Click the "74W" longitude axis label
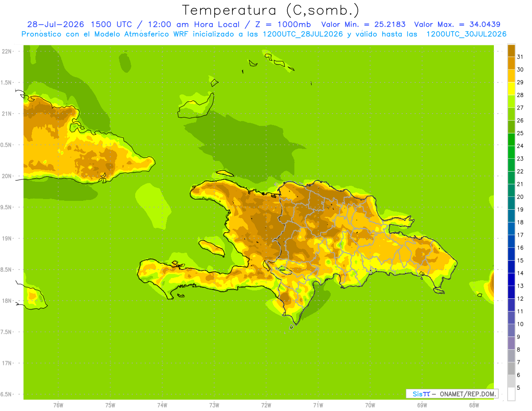The width and height of the screenshot is (532, 411). (x=162, y=405)
